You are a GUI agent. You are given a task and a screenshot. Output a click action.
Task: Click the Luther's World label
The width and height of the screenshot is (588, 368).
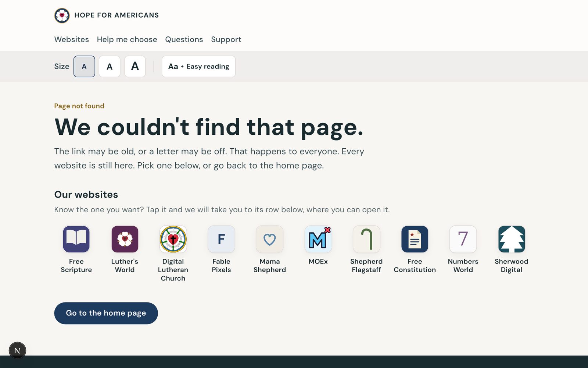tap(125, 266)
